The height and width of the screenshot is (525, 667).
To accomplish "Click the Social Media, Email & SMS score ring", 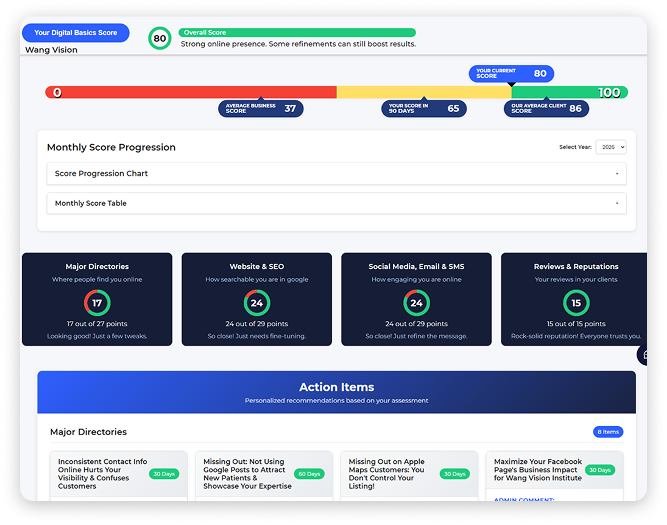I will 416,303.
